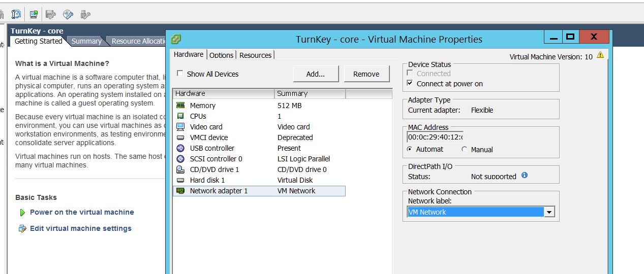Screen dimensions: 644x274
Task: Select the Manual MAC address option
Action: tap(465, 149)
